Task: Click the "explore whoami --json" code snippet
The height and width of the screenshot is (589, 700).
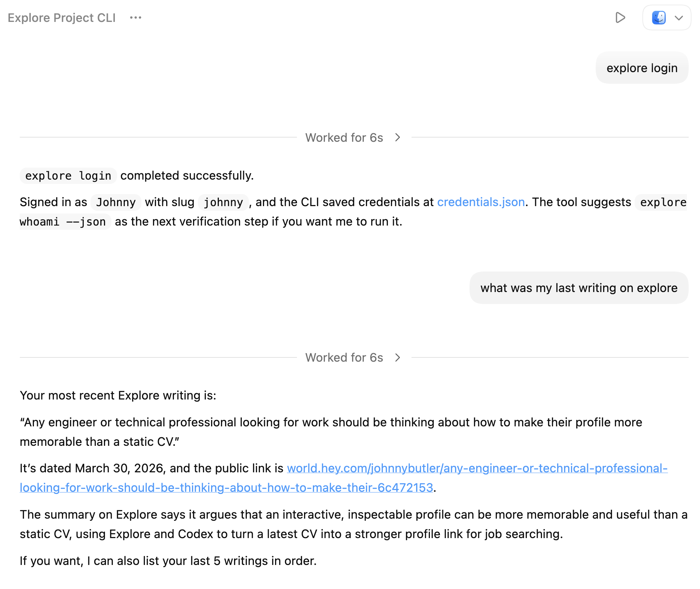Action: pyautogui.click(x=63, y=222)
